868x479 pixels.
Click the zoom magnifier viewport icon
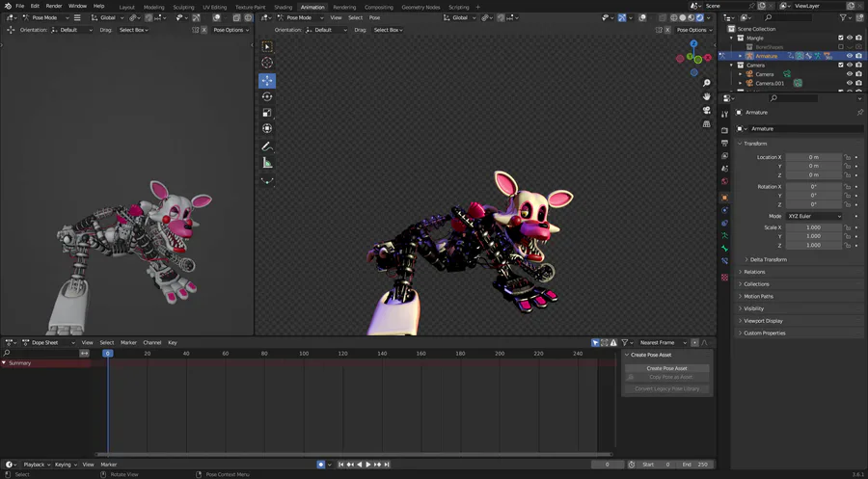tap(707, 83)
